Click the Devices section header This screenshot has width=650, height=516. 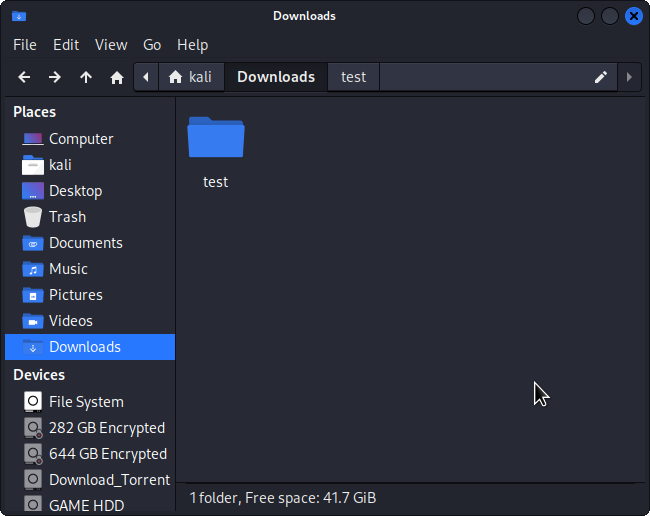[39, 375]
